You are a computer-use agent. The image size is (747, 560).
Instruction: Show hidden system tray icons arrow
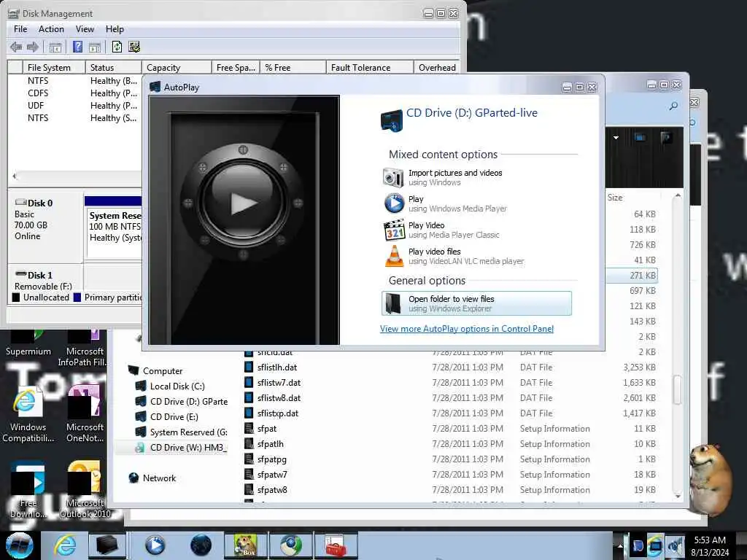[620, 545]
